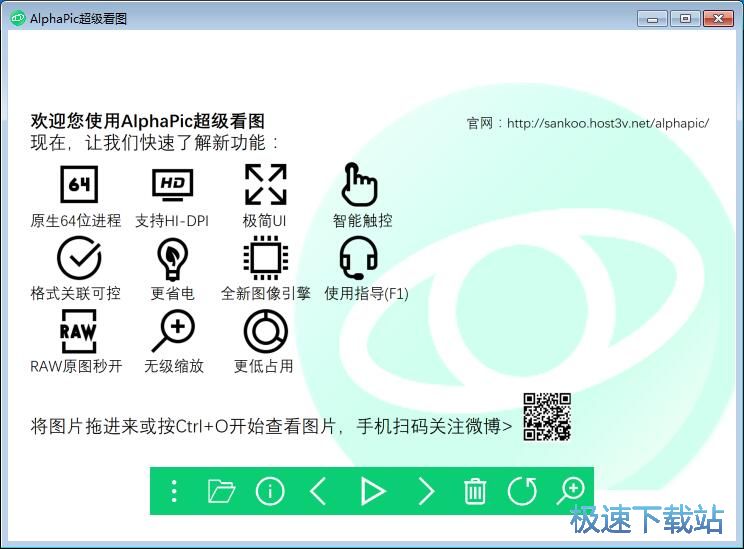Click the open folder icon in toolbar
Image resolution: width=744 pixels, height=549 pixels.
tap(222, 491)
